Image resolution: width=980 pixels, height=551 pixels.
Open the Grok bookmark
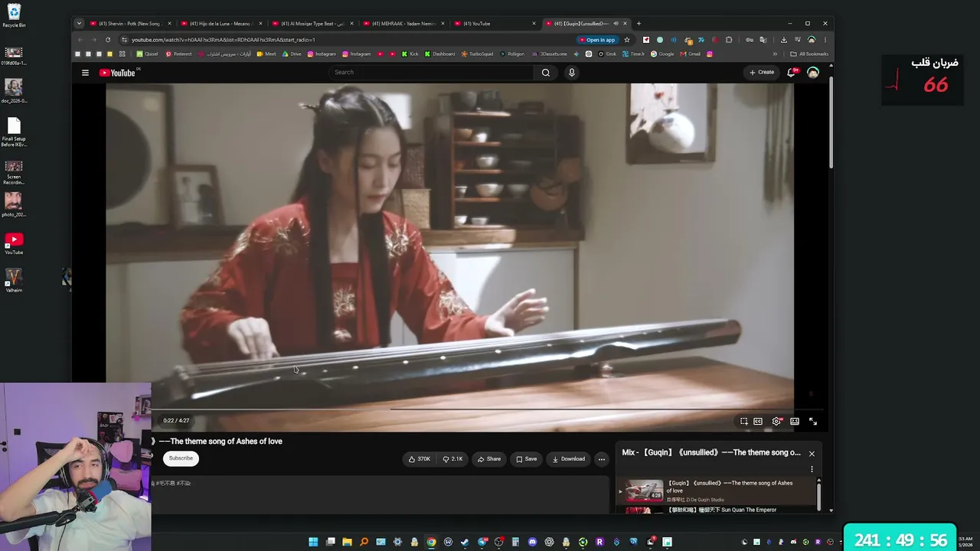point(606,54)
